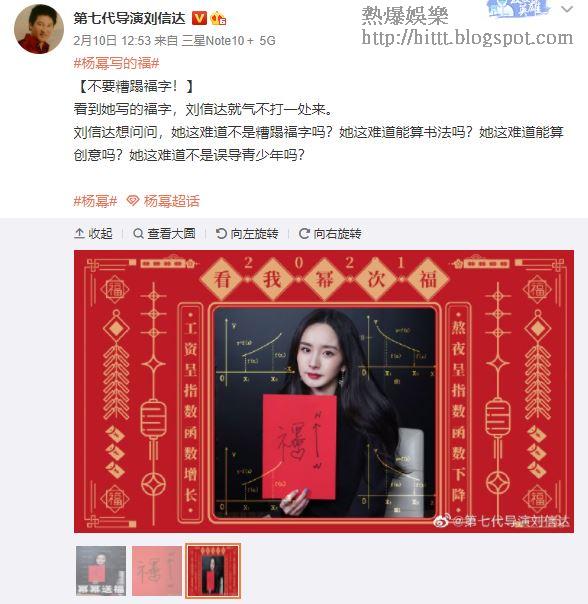Click the collapse arrow icon beside 收起

[x=79, y=233]
